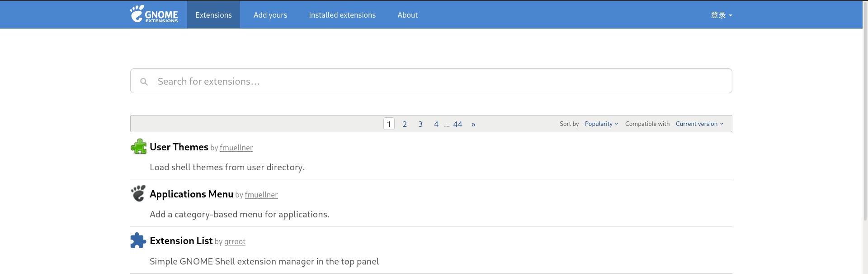Screen dimensions: 868x274
Task: Go to page 3
Action: tap(420, 124)
